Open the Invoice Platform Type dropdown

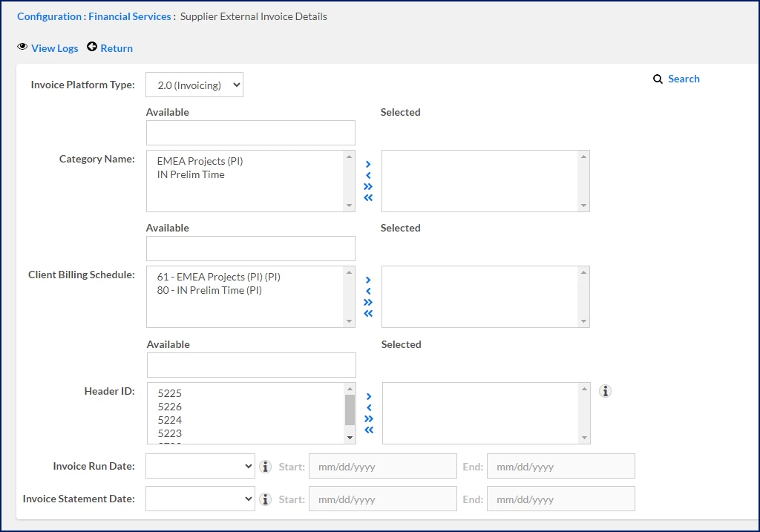(x=194, y=85)
